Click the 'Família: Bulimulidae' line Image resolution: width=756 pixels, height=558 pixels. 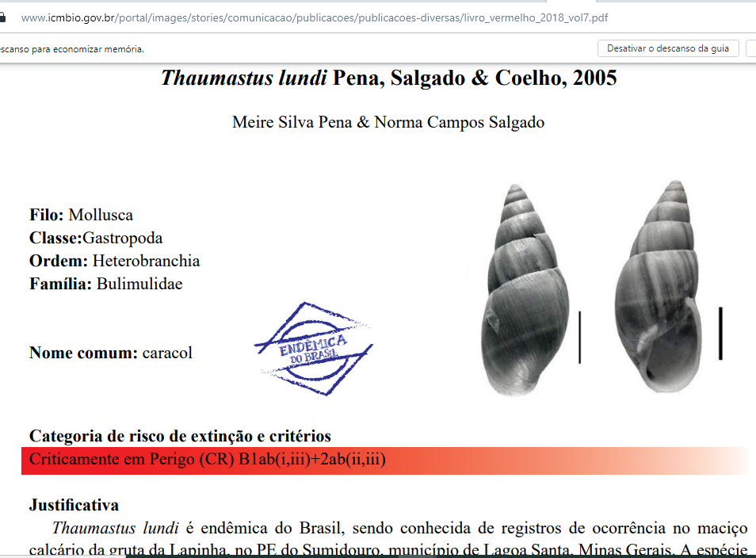pos(105,284)
